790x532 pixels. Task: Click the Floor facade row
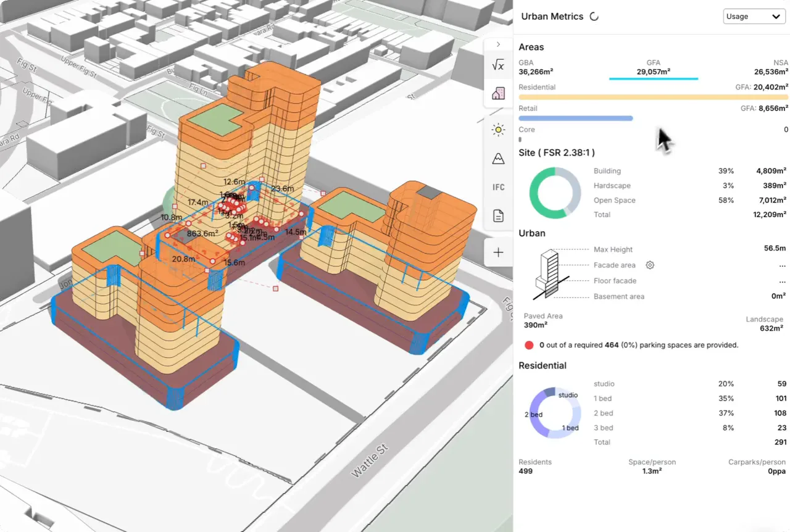point(690,281)
